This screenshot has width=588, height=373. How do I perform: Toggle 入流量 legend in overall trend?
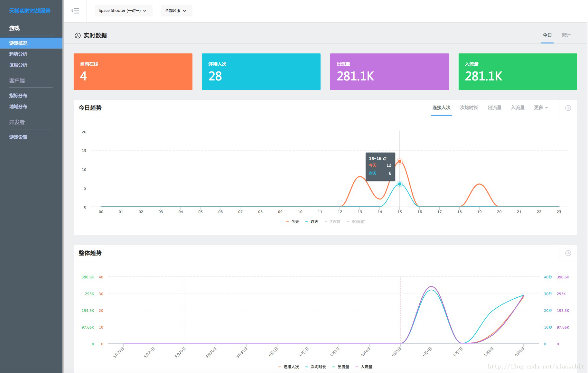click(364, 367)
